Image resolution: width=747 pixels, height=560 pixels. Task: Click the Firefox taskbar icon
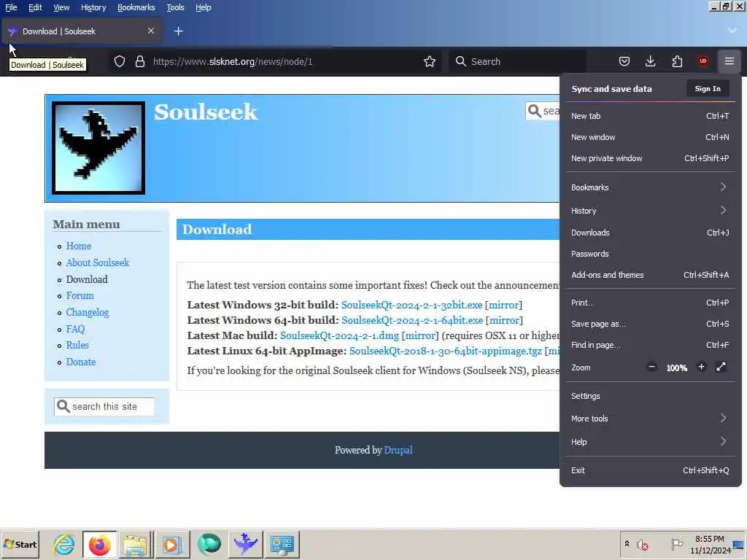pos(99,544)
